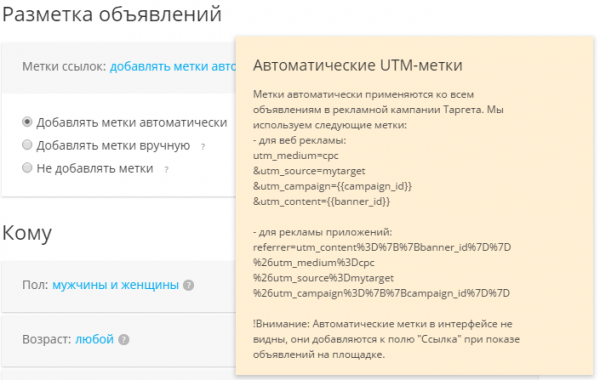The width and height of the screenshot is (600, 380).
Task: Click the 'utm_medium=cpc' line in tooltip
Action: pos(295,156)
